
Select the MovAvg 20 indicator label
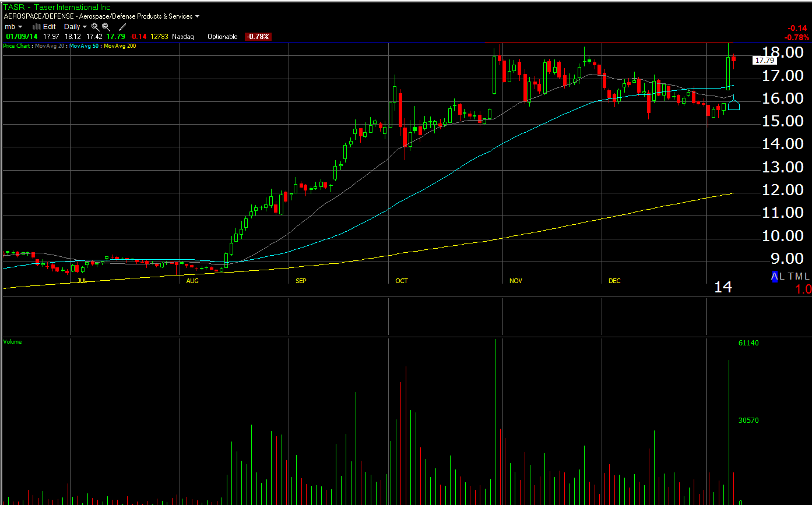tap(51, 46)
